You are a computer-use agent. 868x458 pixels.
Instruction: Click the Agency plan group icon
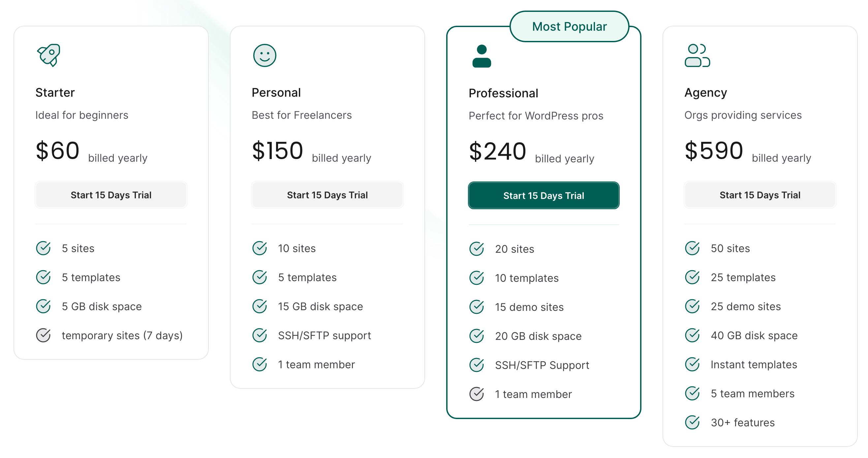click(697, 55)
